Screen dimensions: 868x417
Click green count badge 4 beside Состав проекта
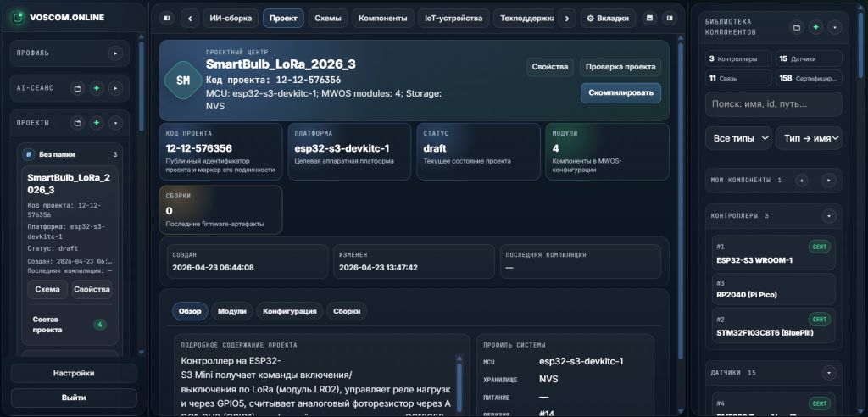click(x=100, y=325)
